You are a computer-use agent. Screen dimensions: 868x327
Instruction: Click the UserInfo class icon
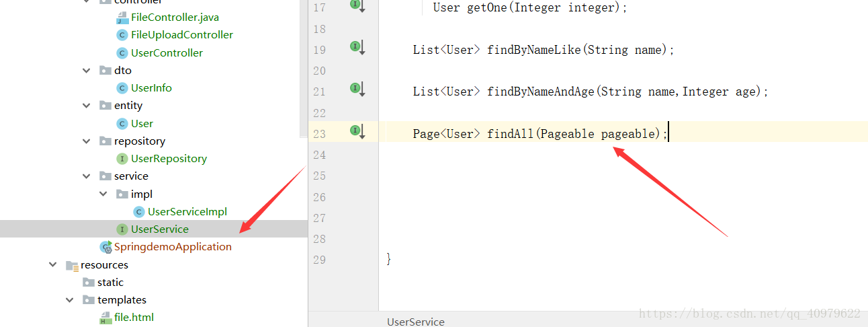(x=122, y=88)
